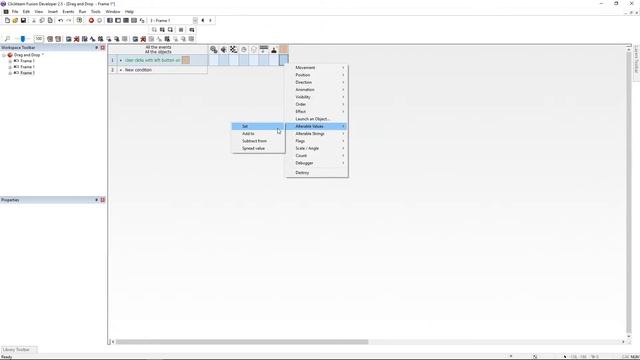Choose Subtract from in the submenu

[258, 141]
